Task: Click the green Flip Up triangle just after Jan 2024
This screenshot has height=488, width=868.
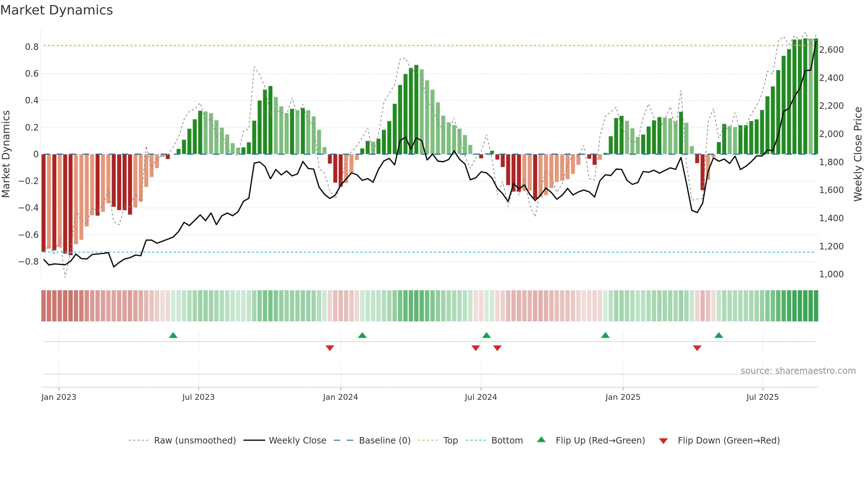Action: pyautogui.click(x=362, y=335)
